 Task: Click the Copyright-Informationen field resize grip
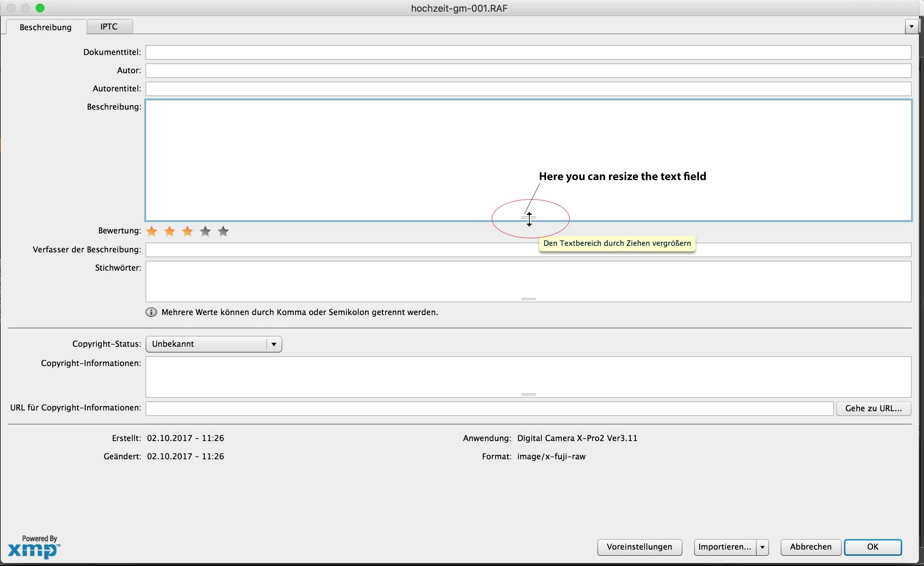click(x=528, y=394)
